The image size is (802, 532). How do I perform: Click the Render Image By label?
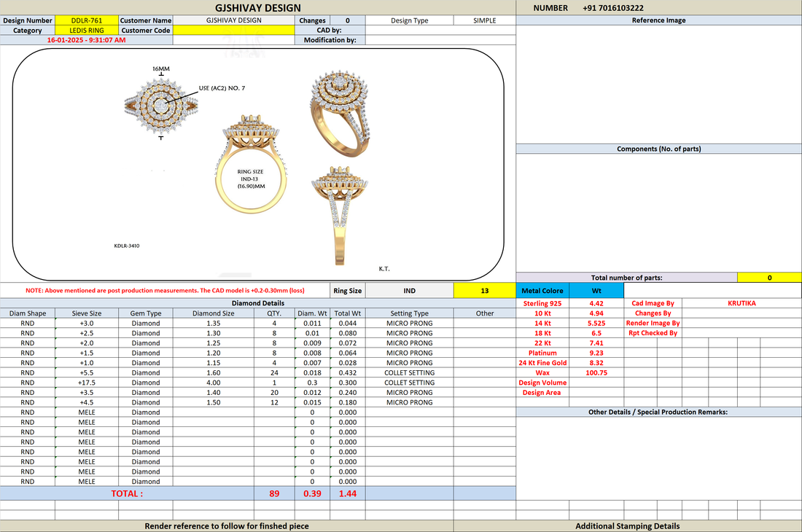coord(653,323)
